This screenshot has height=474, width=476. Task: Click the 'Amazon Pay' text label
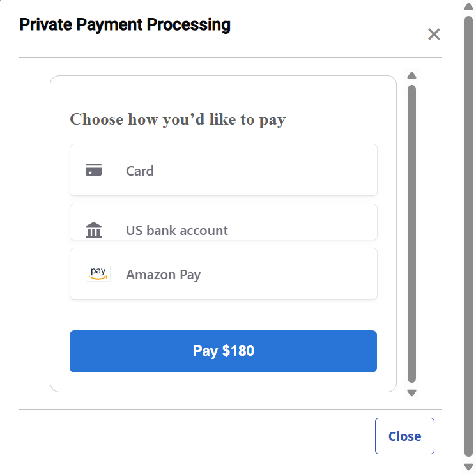click(164, 275)
